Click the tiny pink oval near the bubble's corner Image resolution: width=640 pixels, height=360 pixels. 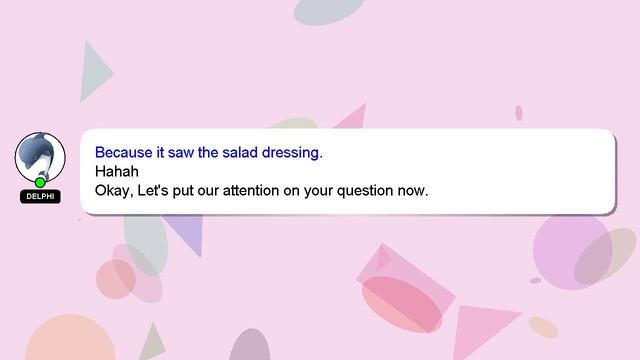pyautogui.click(x=518, y=113)
